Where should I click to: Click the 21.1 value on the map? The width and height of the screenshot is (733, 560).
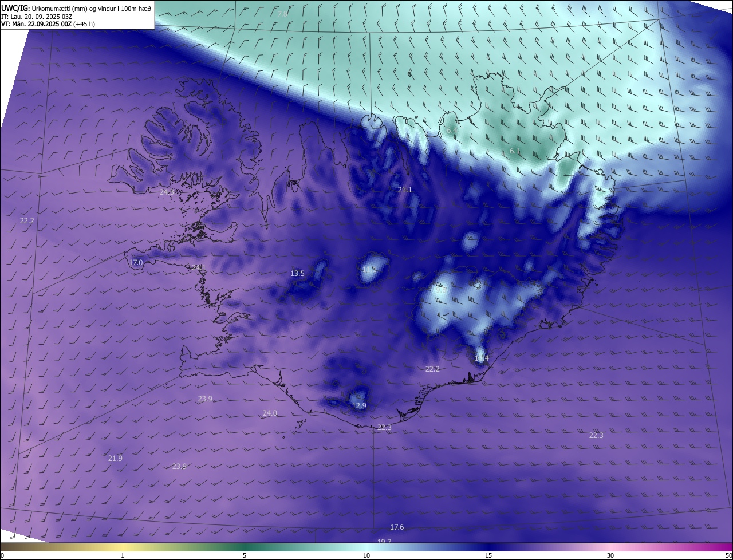tap(405, 190)
